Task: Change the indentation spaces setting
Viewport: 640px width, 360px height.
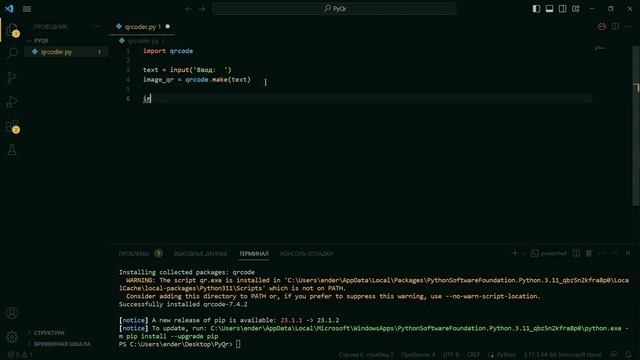Action: 418,355
